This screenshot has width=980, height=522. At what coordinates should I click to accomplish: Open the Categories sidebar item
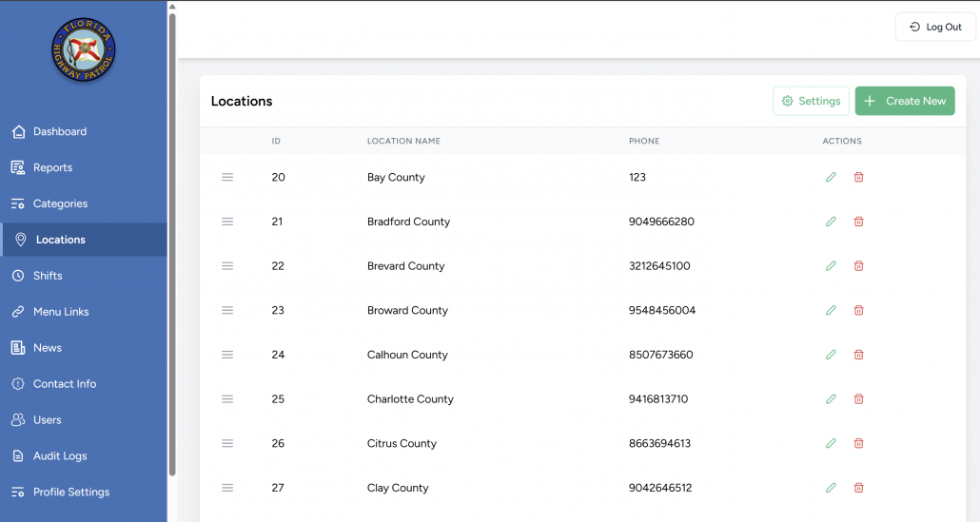pyautogui.click(x=60, y=203)
